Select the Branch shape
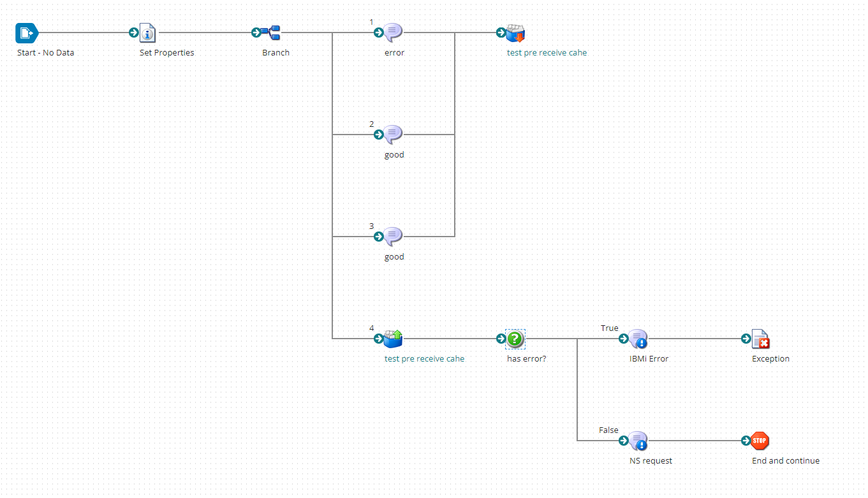This screenshot has width=868, height=498. [x=274, y=33]
